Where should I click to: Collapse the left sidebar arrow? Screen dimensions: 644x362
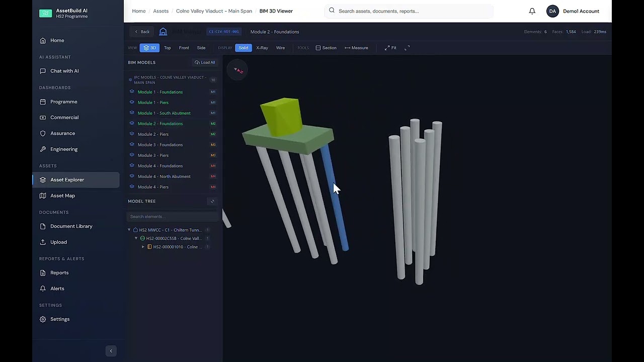(x=111, y=351)
